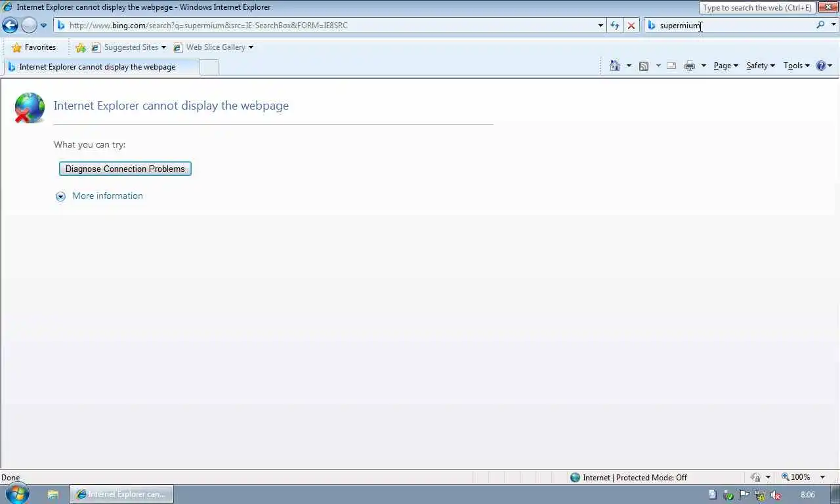Click the 100% zoom level button
Image resolution: width=840 pixels, height=504 pixels.
click(x=796, y=477)
